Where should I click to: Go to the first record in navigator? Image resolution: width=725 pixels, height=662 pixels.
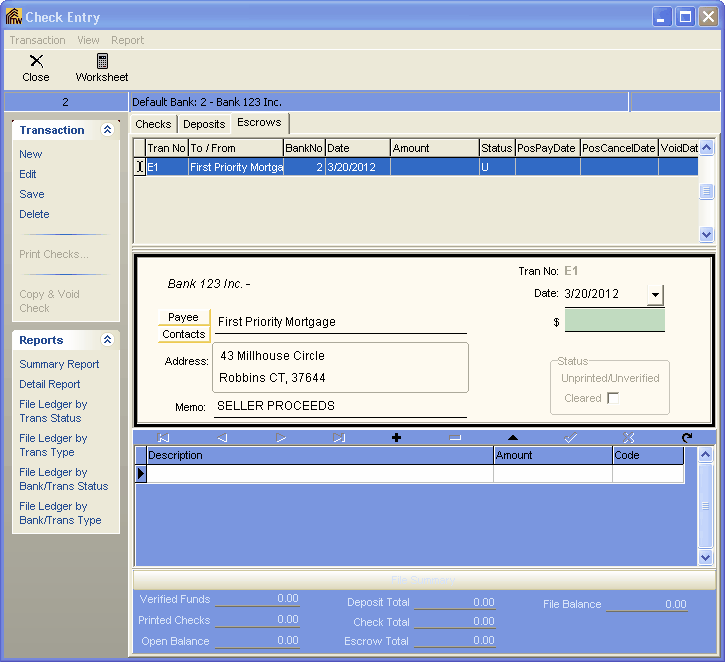coord(163,438)
